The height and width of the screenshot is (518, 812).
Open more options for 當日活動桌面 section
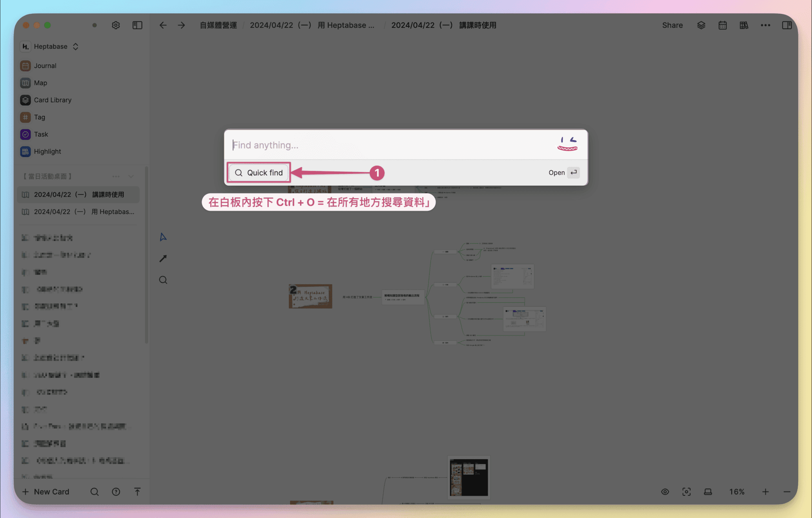pyautogui.click(x=116, y=177)
